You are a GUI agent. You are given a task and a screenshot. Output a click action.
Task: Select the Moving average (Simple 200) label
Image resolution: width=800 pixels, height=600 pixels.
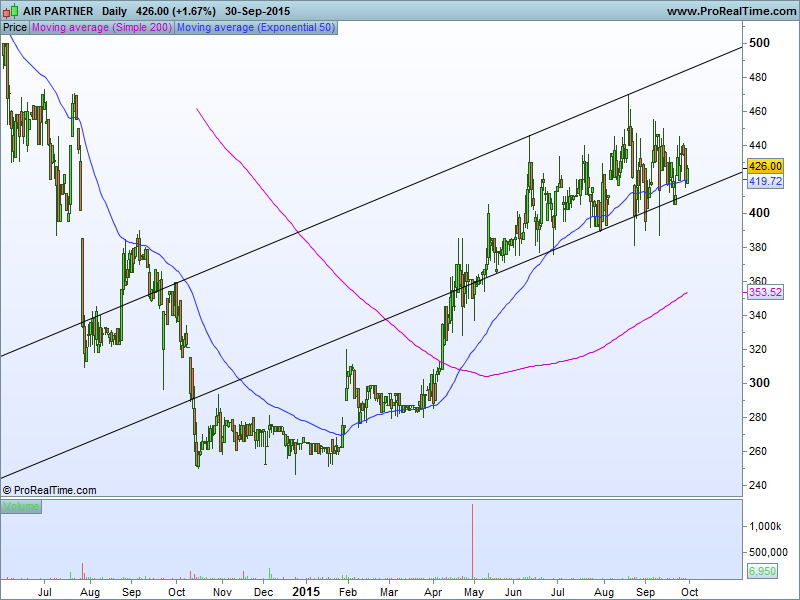pyautogui.click(x=102, y=28)
